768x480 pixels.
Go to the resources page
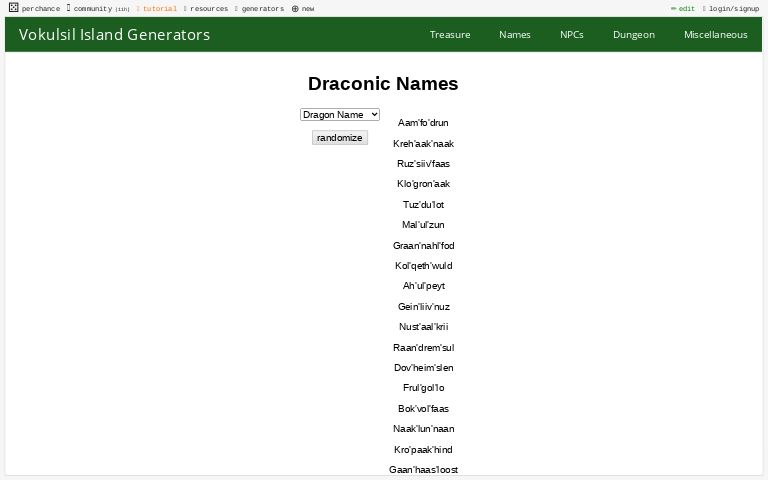point(208,8)
